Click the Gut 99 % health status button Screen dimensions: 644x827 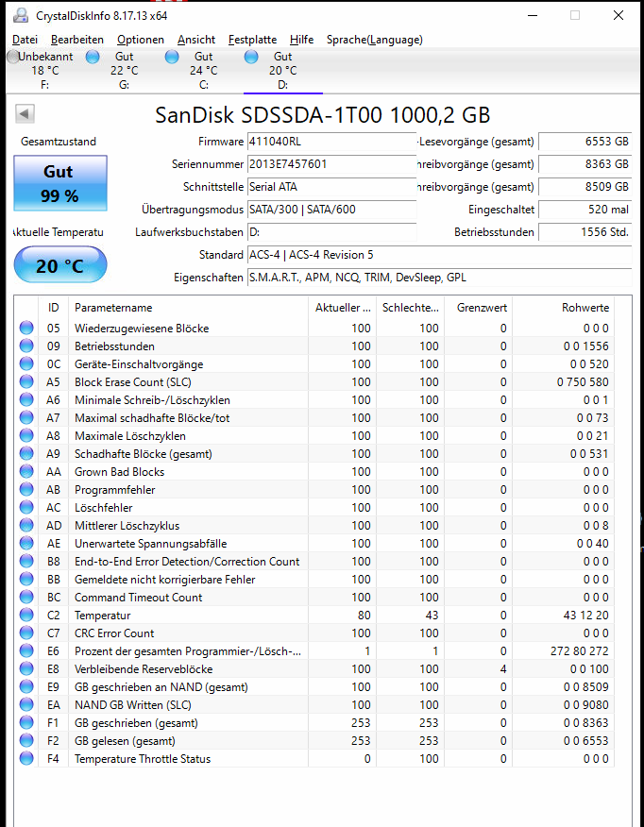60,183
